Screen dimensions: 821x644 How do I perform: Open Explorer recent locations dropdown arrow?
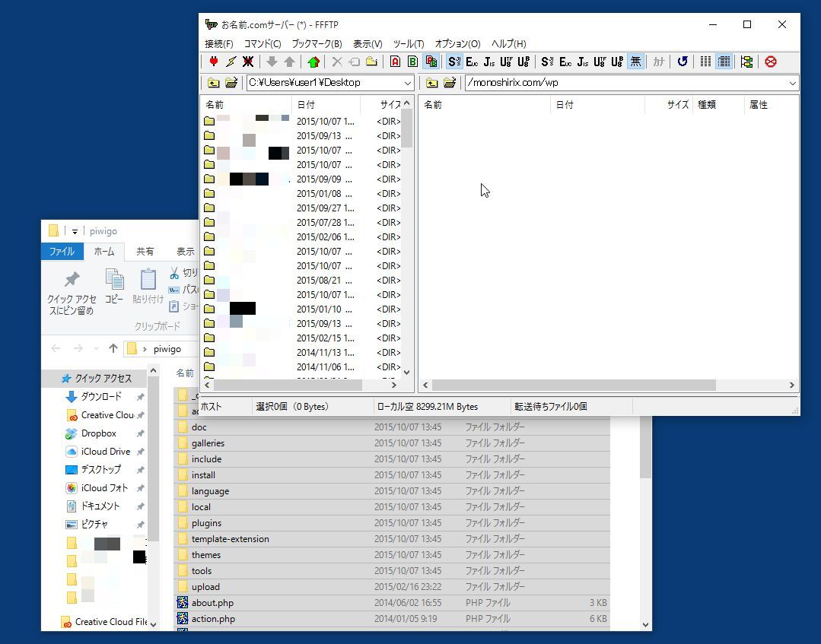[x=96, y=348]
